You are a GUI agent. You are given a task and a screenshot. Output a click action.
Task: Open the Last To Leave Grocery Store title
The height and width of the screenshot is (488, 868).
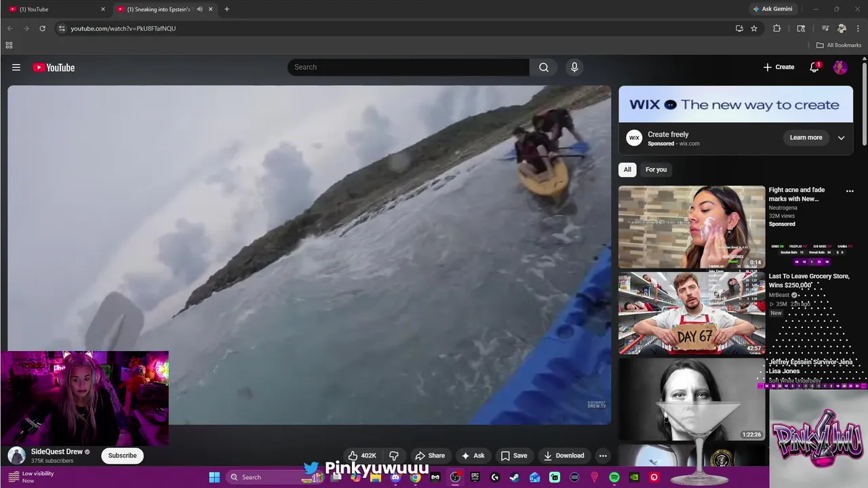(809, 281)
